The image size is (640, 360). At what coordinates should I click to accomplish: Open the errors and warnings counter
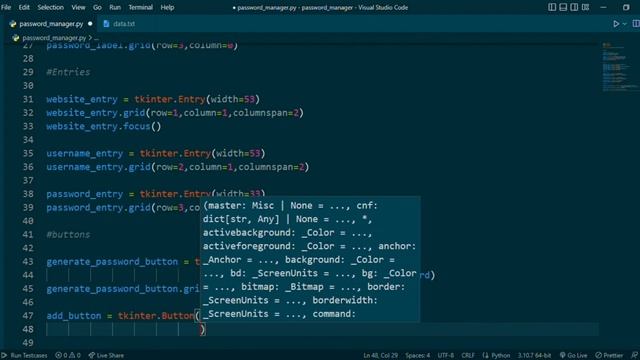(x=68, y=355)
